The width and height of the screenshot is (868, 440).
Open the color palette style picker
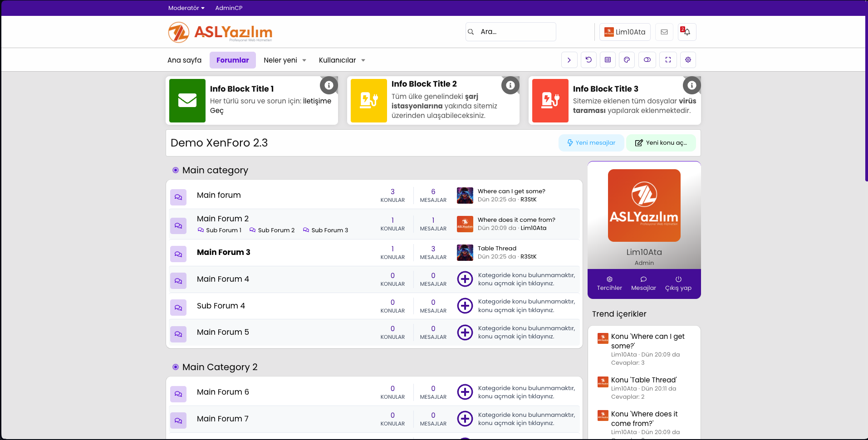click(x=627, y=60)
